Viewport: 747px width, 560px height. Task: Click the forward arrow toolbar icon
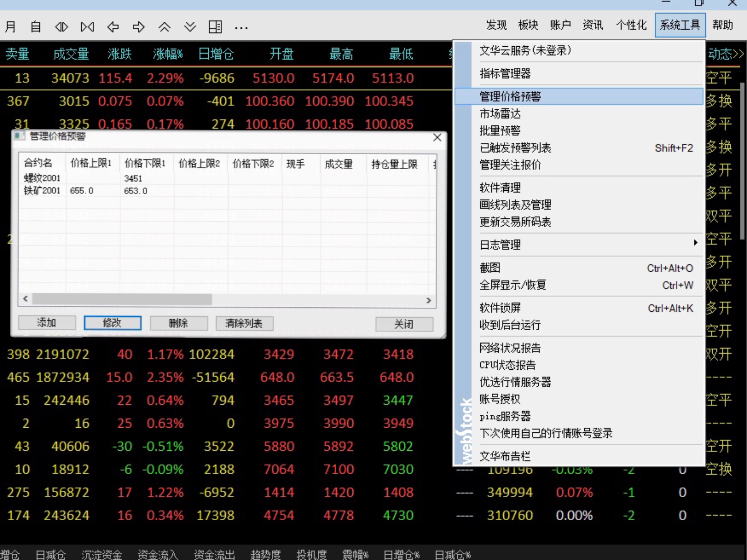139,27
